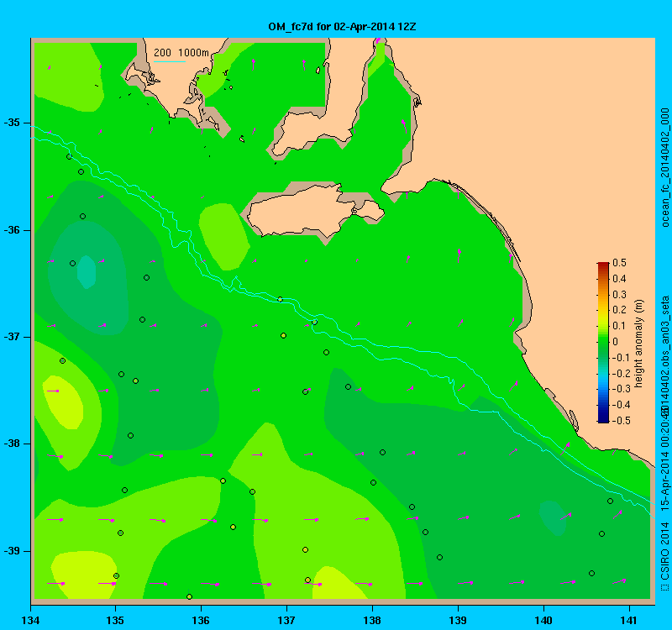Click the colorbar tick label '-0.2'

[x=621, y=373]
